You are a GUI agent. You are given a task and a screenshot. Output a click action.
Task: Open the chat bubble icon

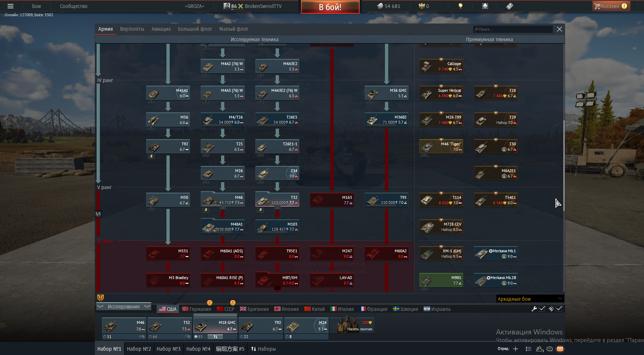[x=550, y=349]
